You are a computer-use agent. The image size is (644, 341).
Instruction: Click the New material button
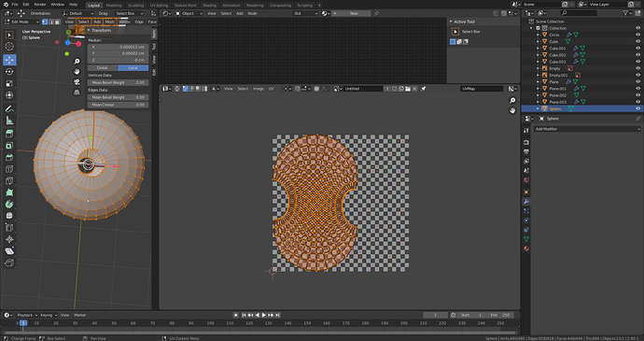click(353, 14)
